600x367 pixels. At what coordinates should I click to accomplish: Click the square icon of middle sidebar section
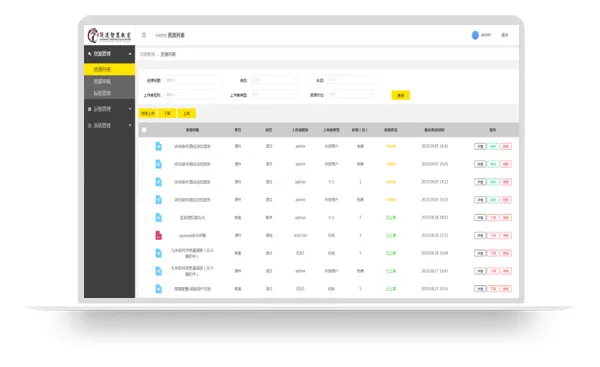coord(90,109)
